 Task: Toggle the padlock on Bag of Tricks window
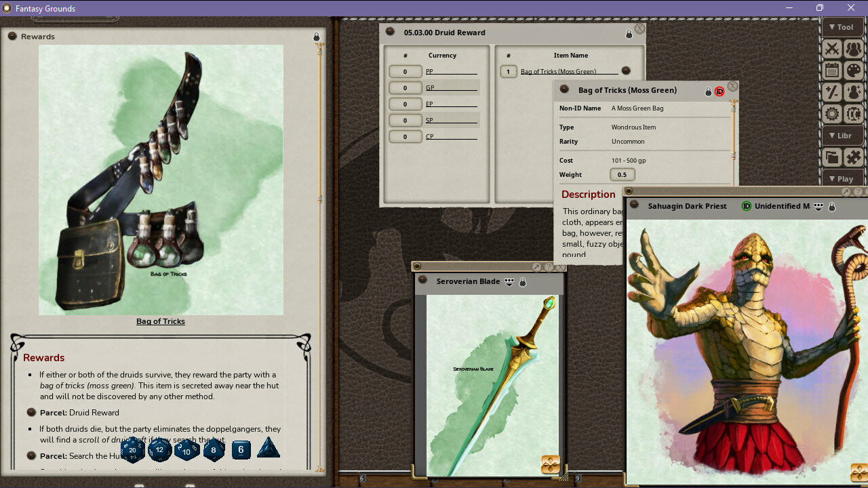(709, 91)
